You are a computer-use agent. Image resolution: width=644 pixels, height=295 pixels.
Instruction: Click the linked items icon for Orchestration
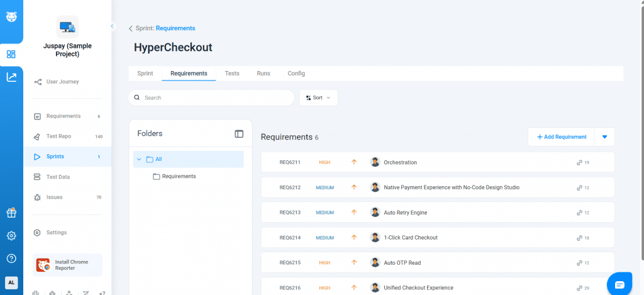tap(579, 162)
